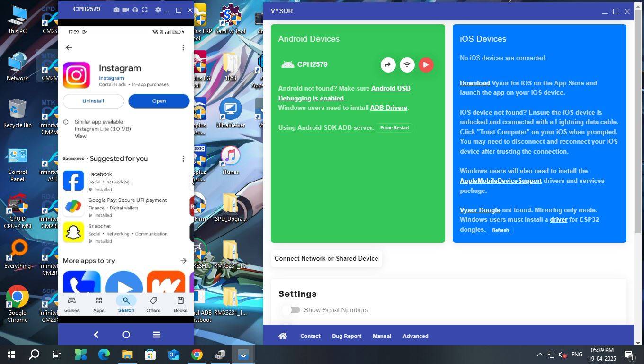Tap the Open button for Instagram

159,101
